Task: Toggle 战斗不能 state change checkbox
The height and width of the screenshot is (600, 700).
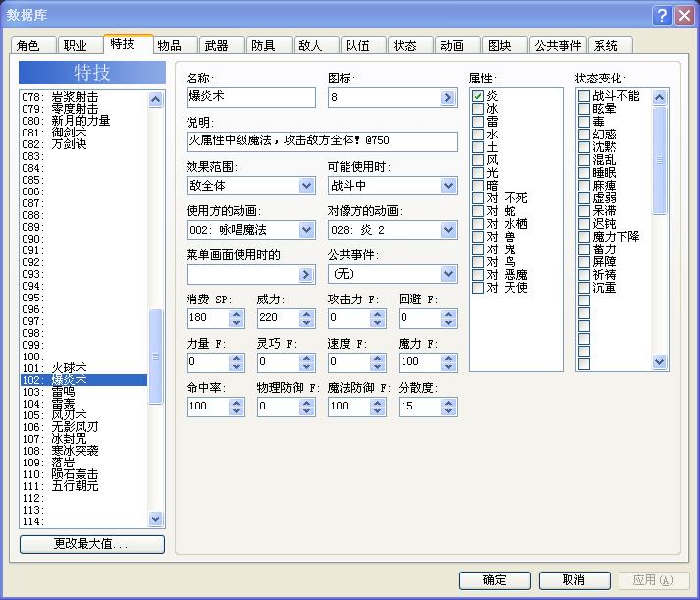Action: tap(584, 96)
